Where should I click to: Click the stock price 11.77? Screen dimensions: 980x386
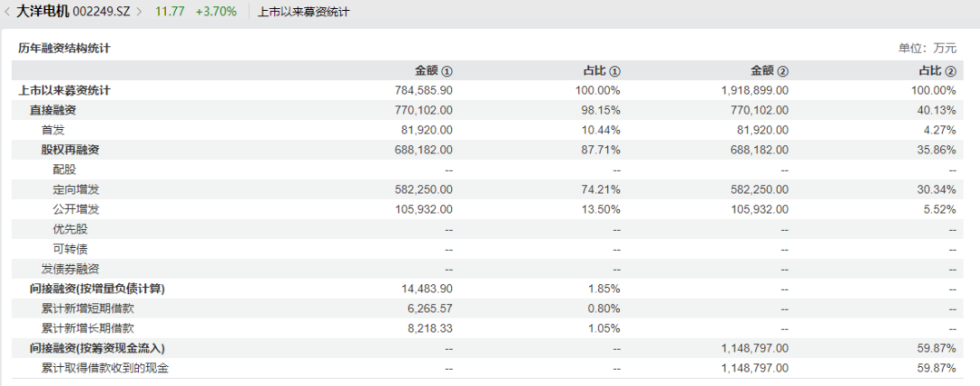(170, 12)
